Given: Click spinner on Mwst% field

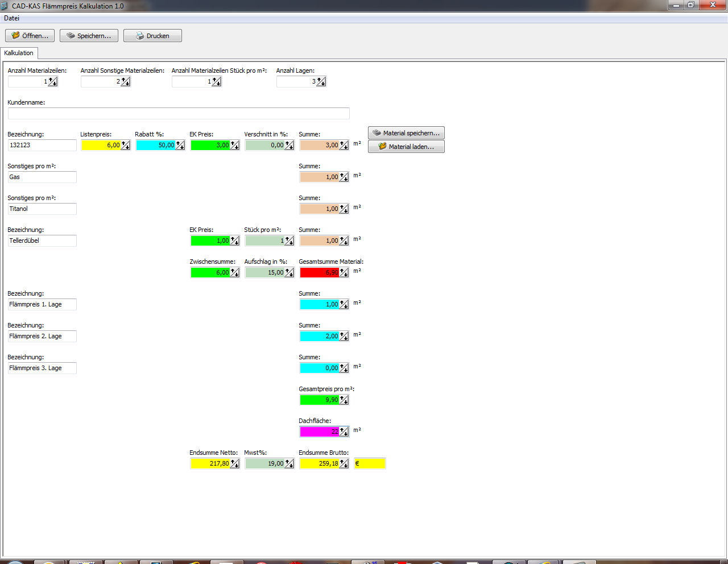Looking at the screenshot, I should point(289,464).
